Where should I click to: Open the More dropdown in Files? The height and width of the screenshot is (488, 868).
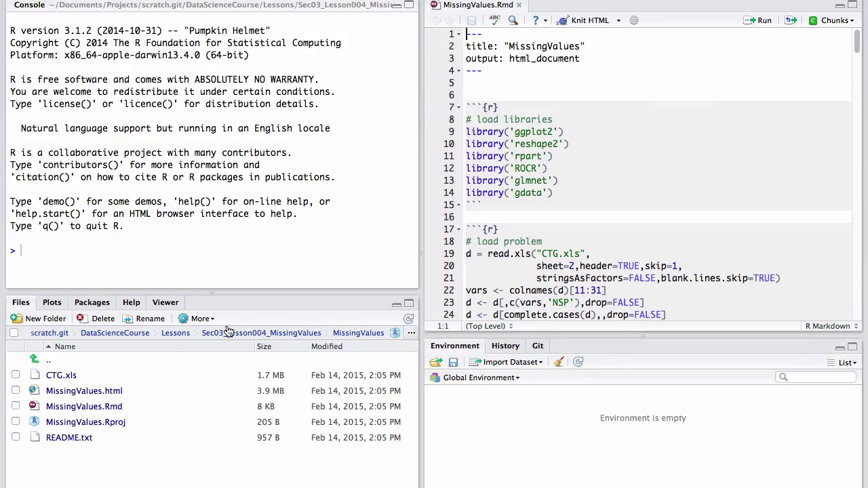pyautogui.click(x=196, y=319)
